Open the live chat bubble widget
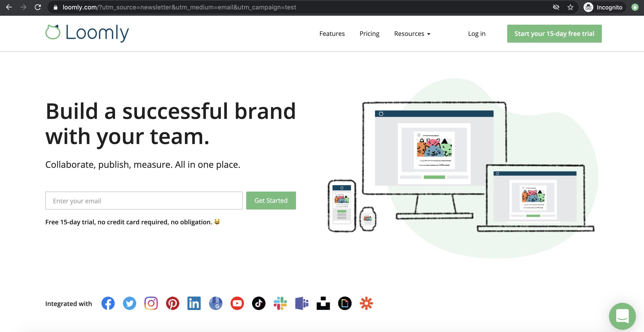Screen dimensions: 644x332 622,316
